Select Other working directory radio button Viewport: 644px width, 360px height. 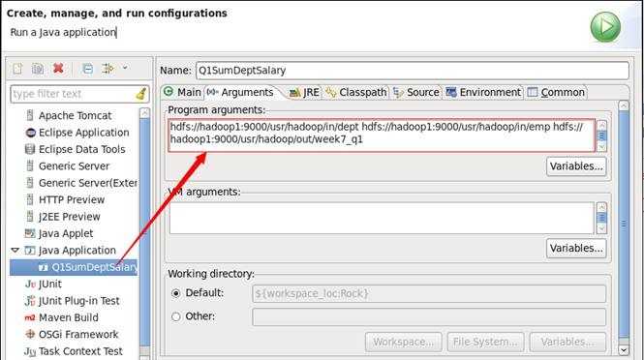pyautogui.click(x=176, y=316)
